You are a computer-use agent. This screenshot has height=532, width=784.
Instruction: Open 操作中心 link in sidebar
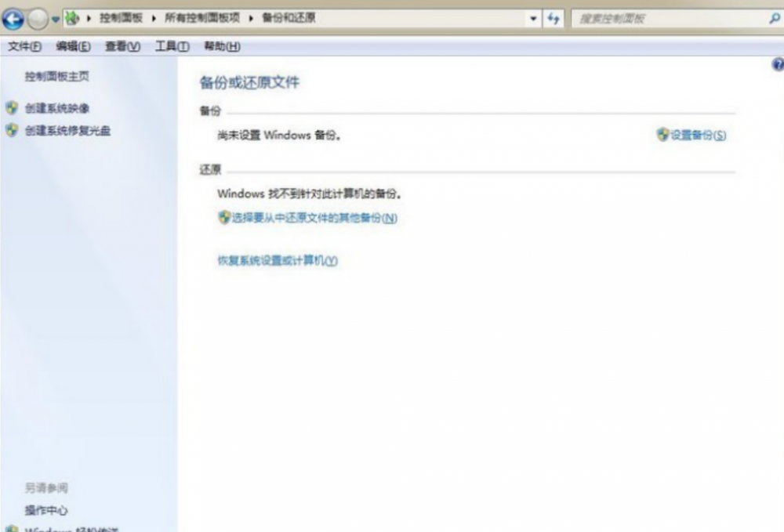click(x=46, y=510)
